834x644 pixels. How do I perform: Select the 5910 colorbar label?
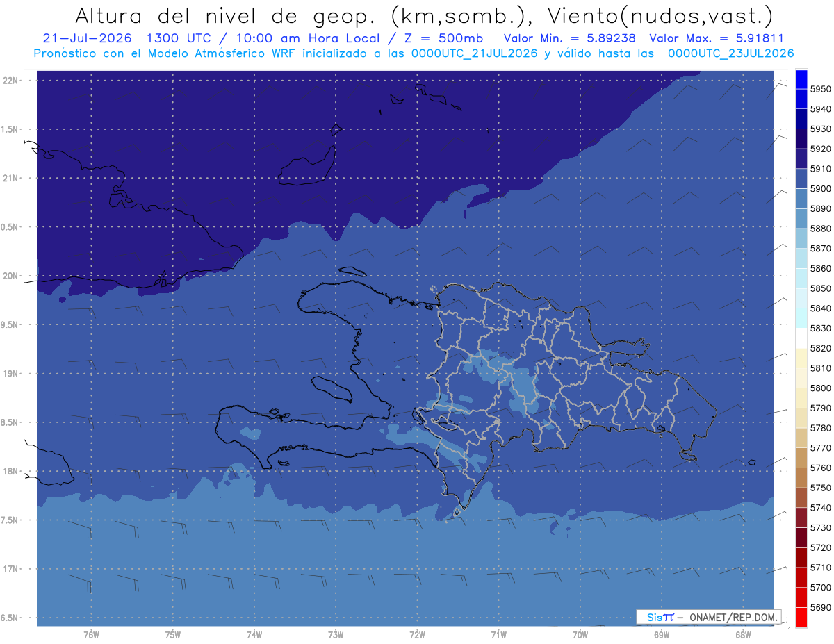(x=821, y=169)
